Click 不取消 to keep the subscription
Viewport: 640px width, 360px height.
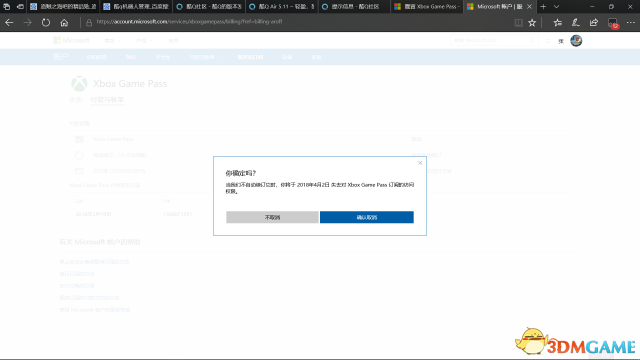[272, 217]
